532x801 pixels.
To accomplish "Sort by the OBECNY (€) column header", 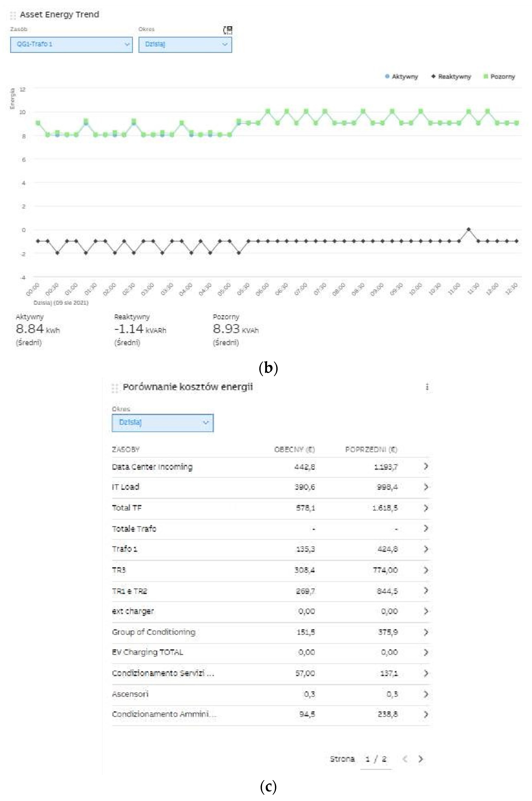I will click(x=294, y=449).
